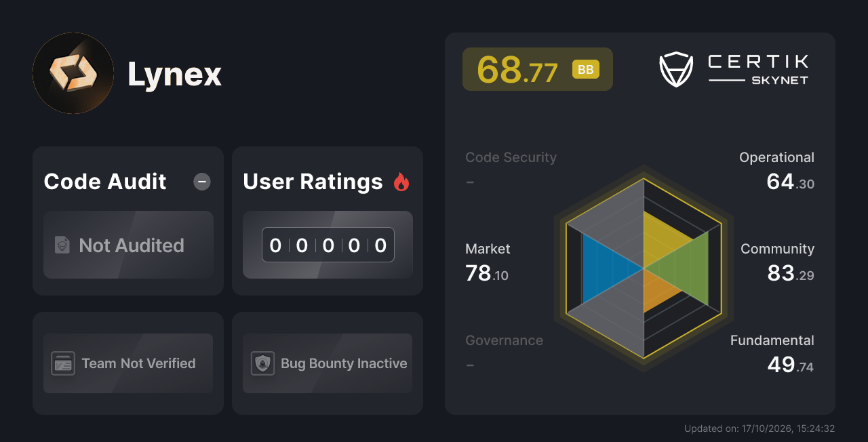The width and height of the screenshot is (868, 442).
Task: Click the Bug Bounty Inactive badge
Action: coord(328,363)
